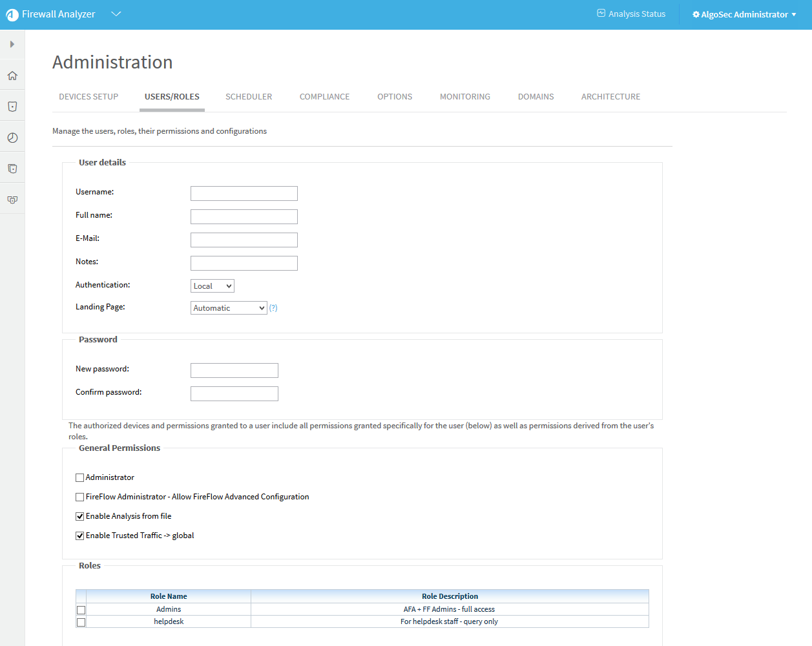Click the Analysis Status icon

click(x=601, y=14)
